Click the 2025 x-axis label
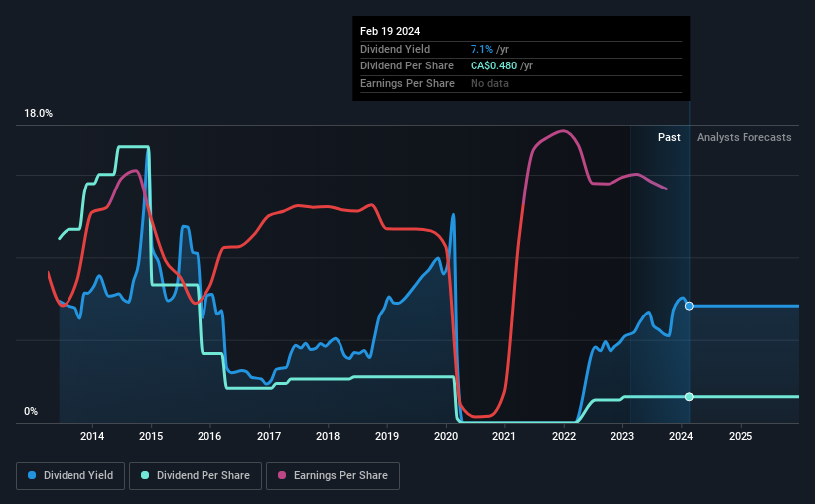This screenshot has height=504, width=815. pyautogui.click(x=741, y=436)
